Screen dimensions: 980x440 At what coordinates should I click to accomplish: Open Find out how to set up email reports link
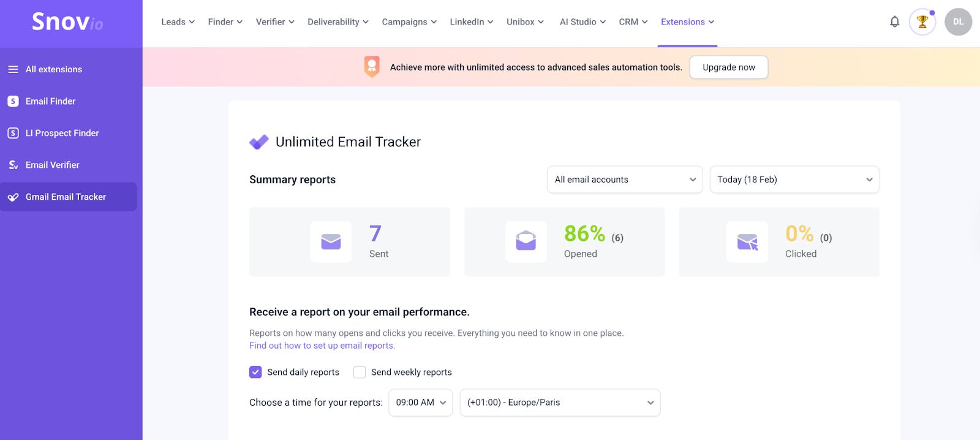pos(322,346)
